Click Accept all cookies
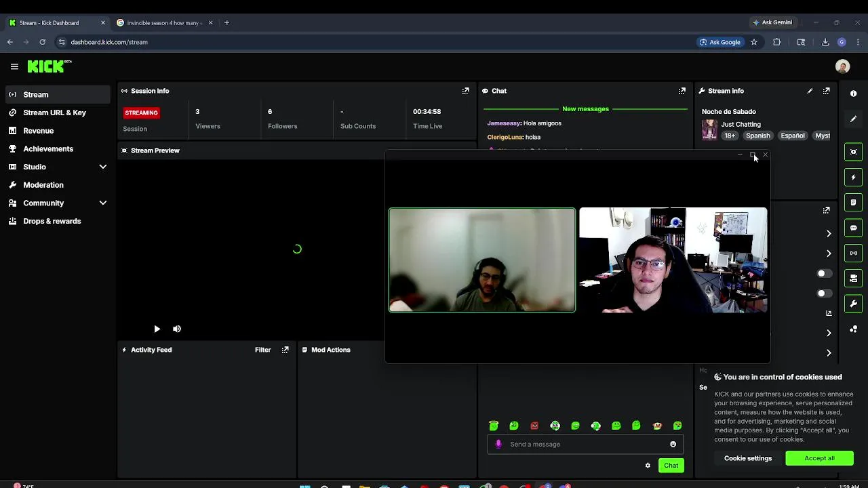868x488 pixels. (x=819, y=458)
